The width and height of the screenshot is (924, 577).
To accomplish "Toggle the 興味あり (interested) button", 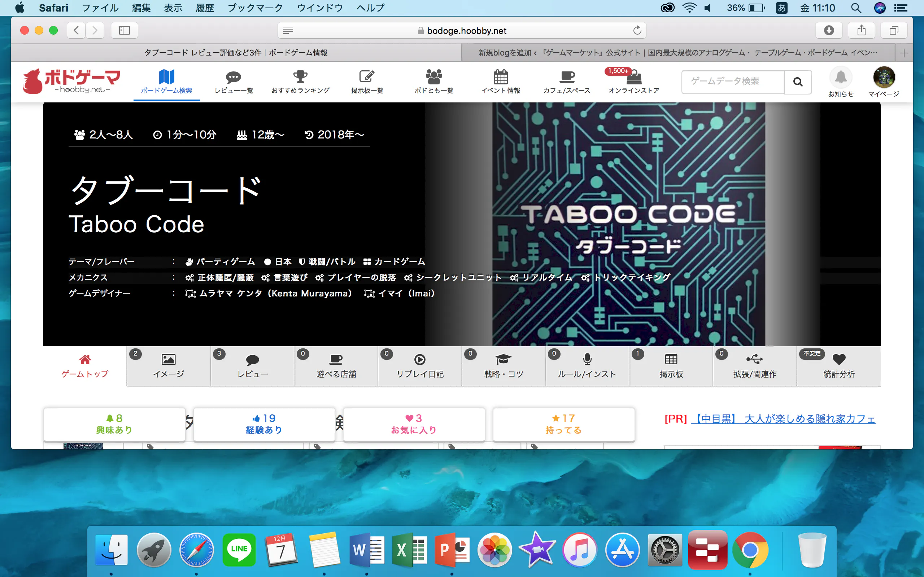I will pos(114,424).
